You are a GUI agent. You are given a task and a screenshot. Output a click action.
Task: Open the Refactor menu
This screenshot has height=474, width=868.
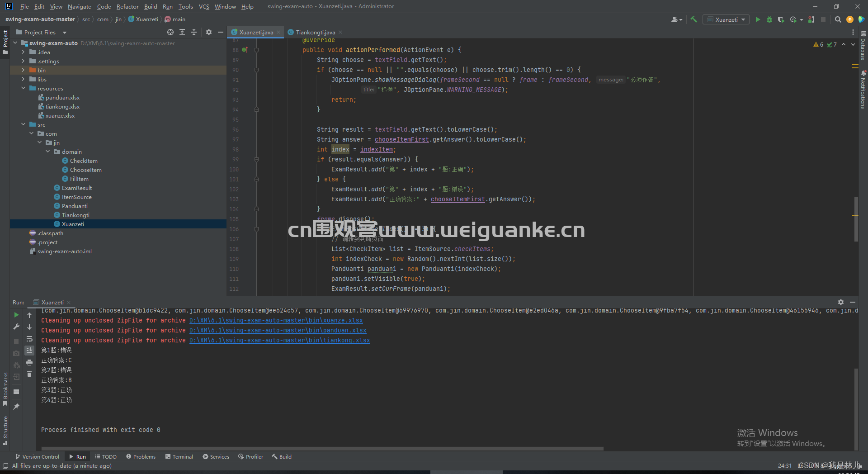[127, 6]
